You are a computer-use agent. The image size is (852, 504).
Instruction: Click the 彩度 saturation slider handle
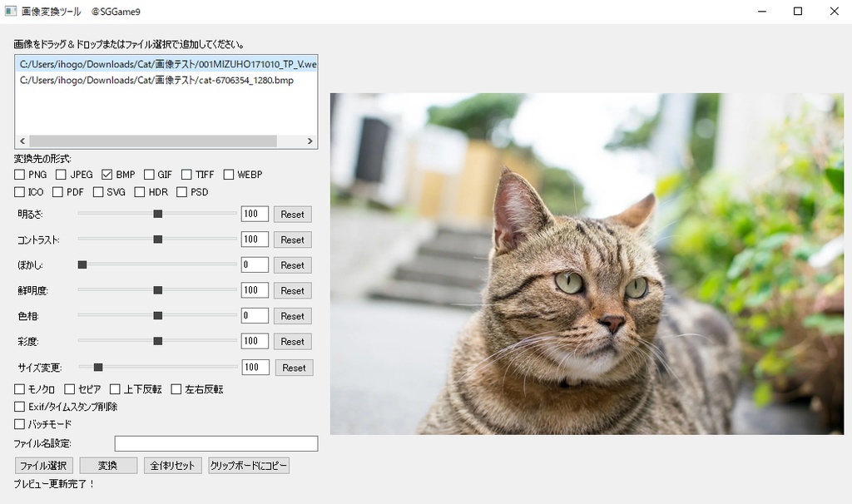pos(157,341)
